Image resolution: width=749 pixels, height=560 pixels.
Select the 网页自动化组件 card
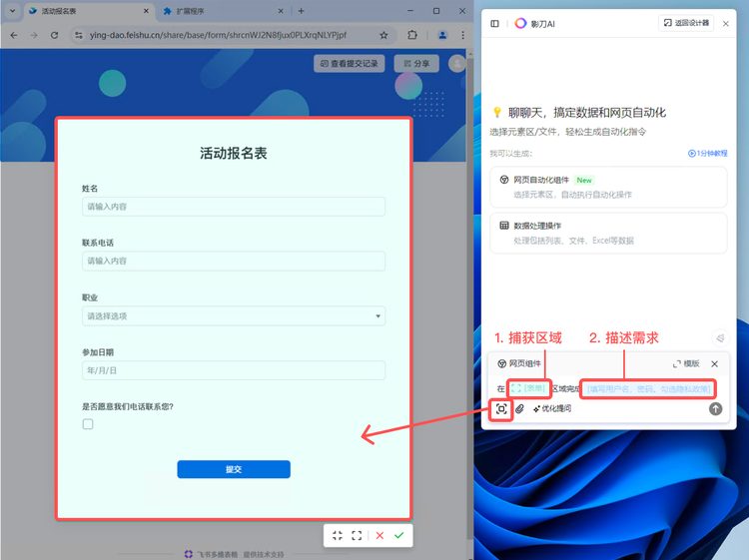608,187
